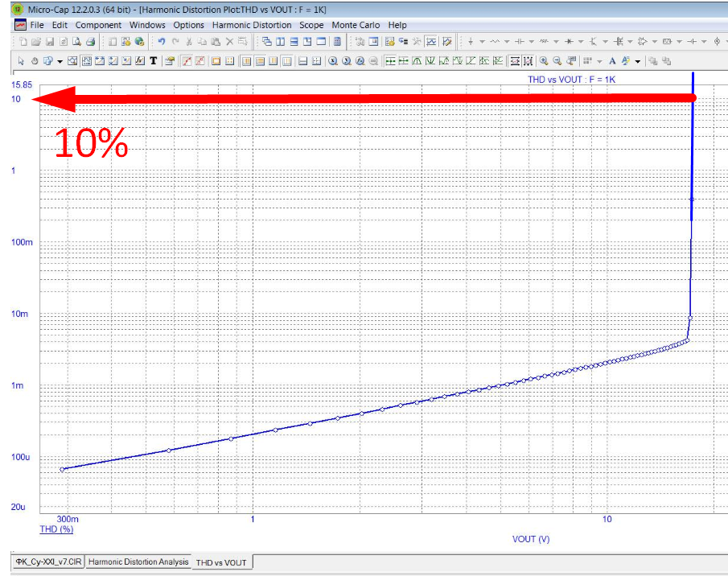Select the Text T tool
This screenshot has width=728, height=576.
pos(153,61)
